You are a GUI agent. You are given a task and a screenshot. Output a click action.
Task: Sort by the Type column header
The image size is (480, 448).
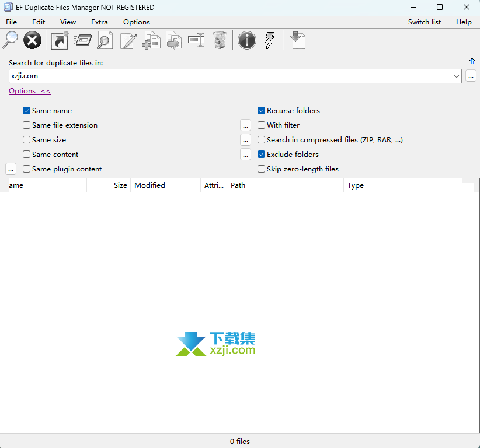373,185
